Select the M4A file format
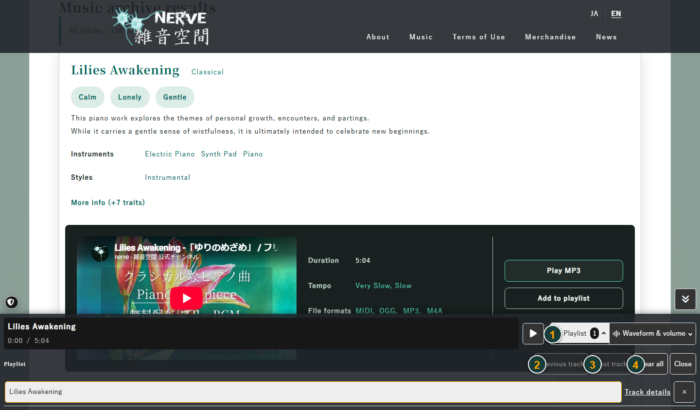The width and height of the screenshot is (700, 410). click(x=434, y=311)
